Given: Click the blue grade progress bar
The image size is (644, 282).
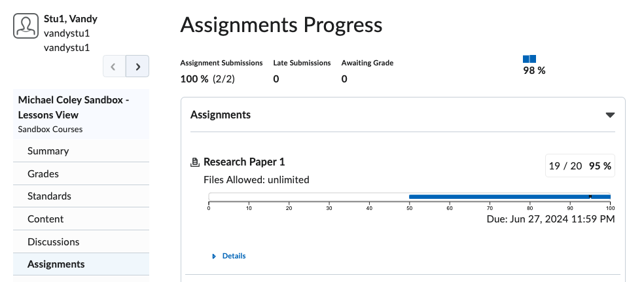Looking at the screenshot, I should click(509, 196).
